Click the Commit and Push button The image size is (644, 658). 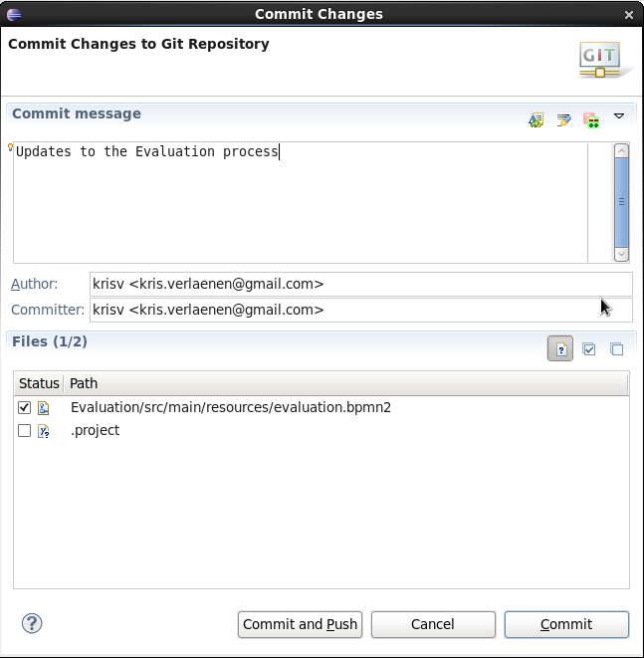pos(300,624)
